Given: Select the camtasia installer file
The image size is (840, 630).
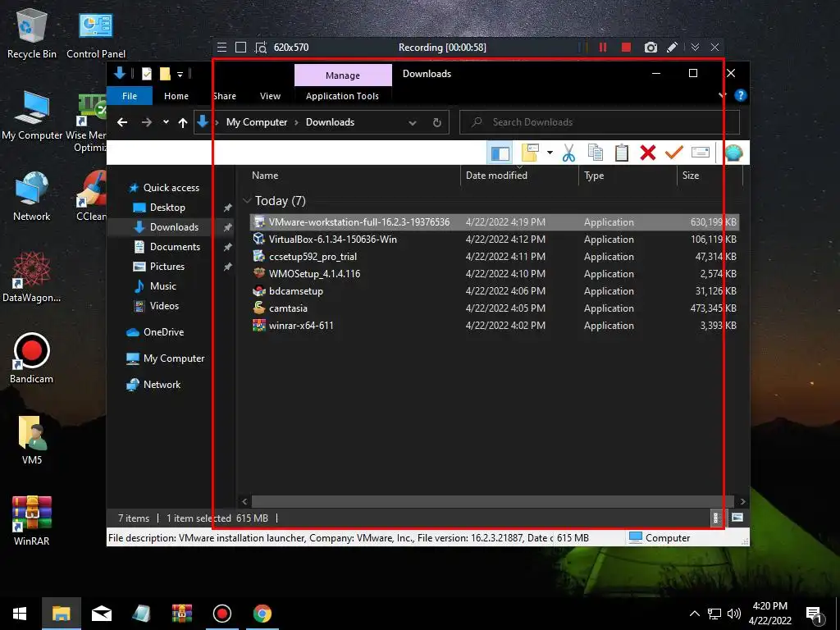Looking at the screenshot, I should 495,308.
